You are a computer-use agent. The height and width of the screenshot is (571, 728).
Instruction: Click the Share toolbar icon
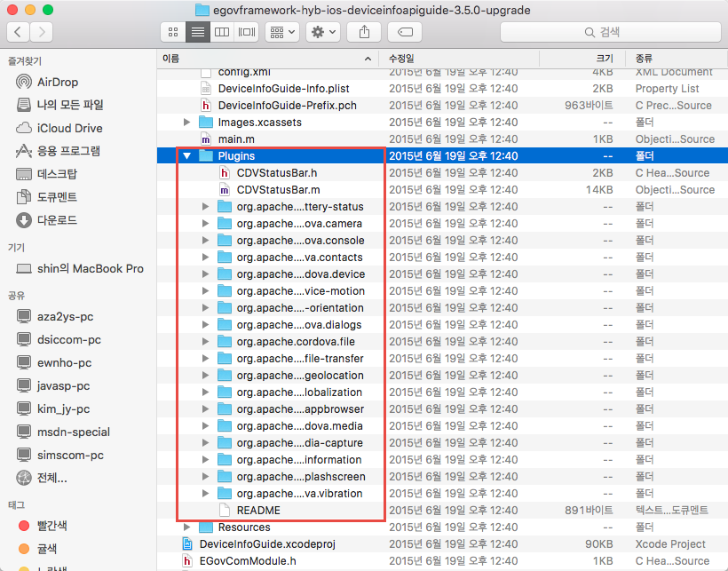click(x=364, y=32)
